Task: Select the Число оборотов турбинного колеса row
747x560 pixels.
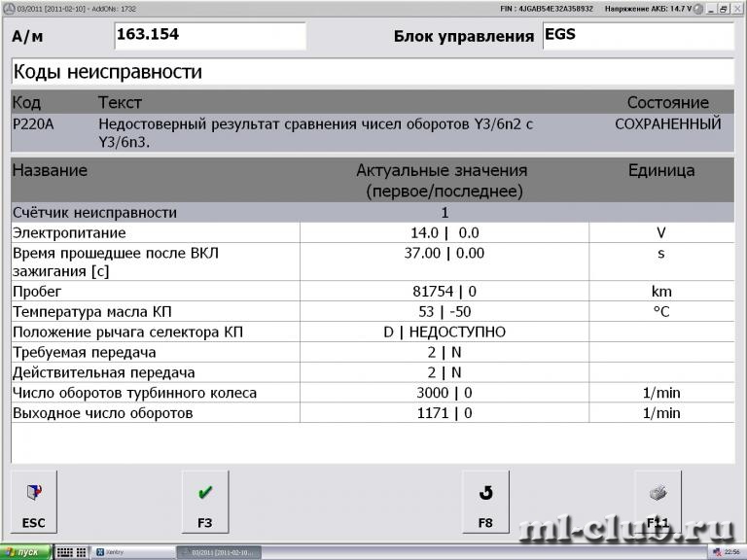Action: (373, 393)
